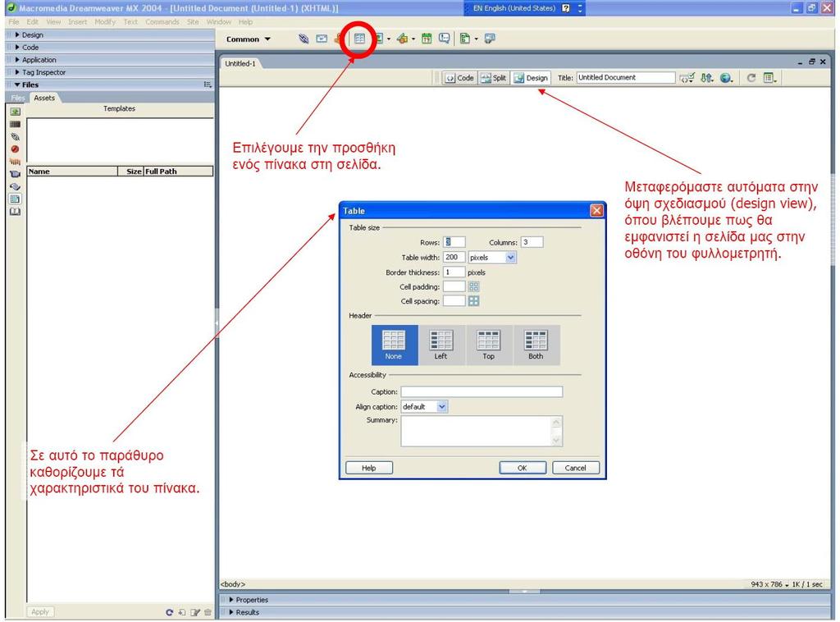Show Flash category in Assets panel
The width and height of the screenshot is (840, 622).
15,149
